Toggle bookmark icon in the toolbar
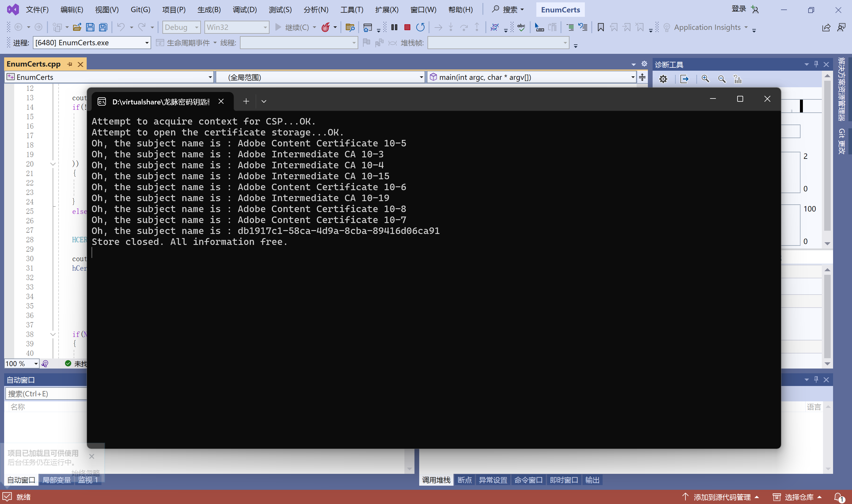The height and width of the screenshot is (504, 852). coord(600,27)
